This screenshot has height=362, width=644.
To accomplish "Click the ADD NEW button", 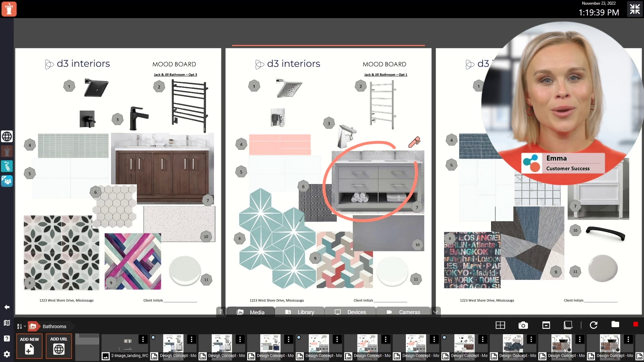I will pos(29,346).
